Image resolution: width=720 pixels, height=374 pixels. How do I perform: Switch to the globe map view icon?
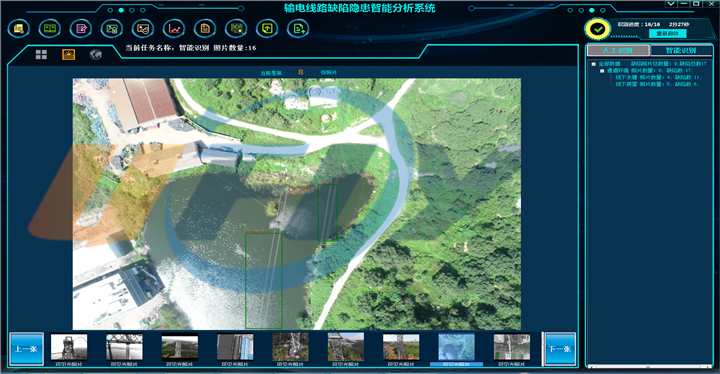(96, 55)
